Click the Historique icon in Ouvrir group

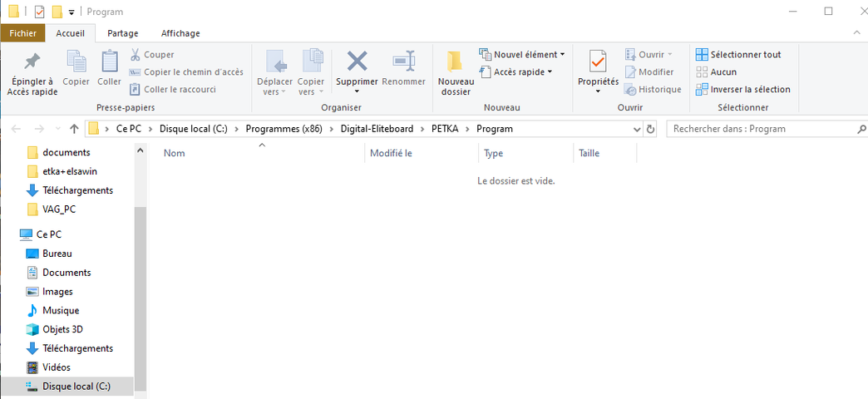click(631, 90)
